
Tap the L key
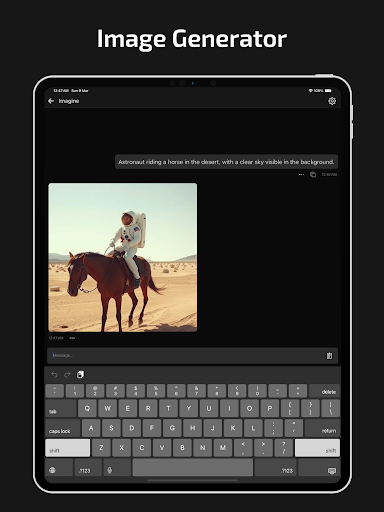pos(253,428)
